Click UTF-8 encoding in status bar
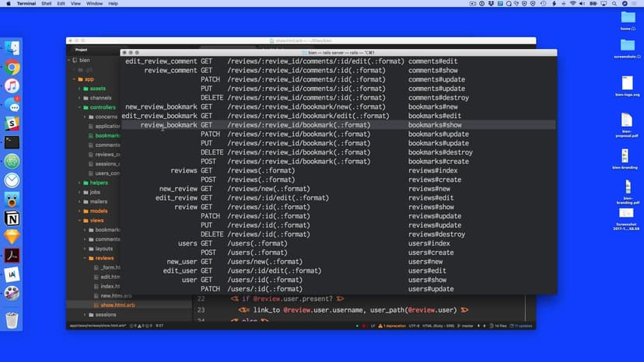 pyautogui.click(x=415, y=325)
